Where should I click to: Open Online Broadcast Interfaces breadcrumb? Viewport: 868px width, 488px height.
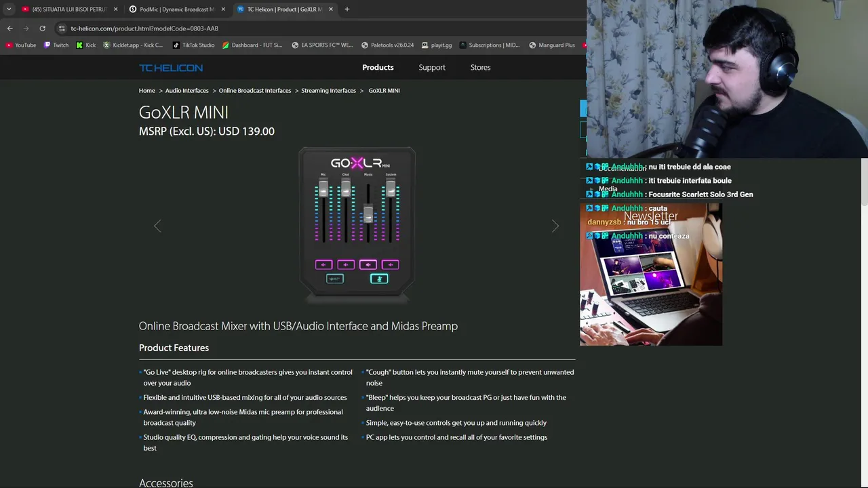(254, 90)
